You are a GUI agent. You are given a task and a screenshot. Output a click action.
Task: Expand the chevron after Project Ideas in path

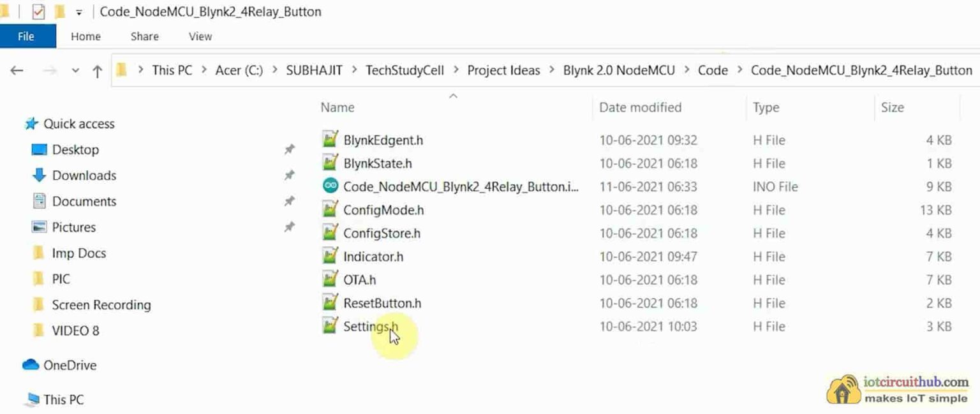(x=551, y=71)
